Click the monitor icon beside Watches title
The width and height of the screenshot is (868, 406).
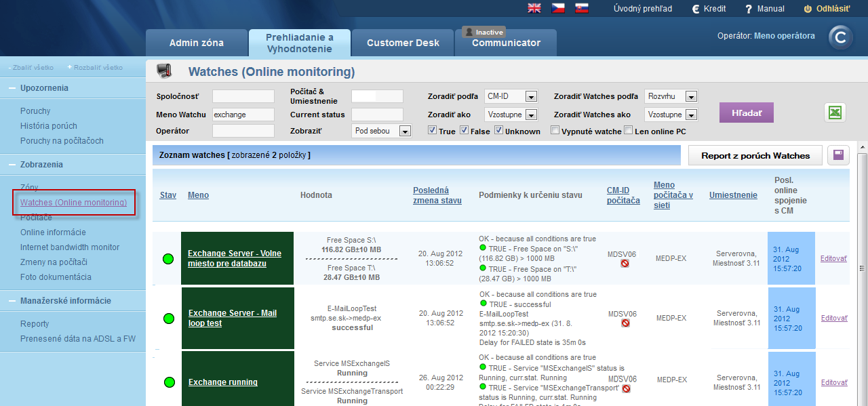(x=164, y=71)
